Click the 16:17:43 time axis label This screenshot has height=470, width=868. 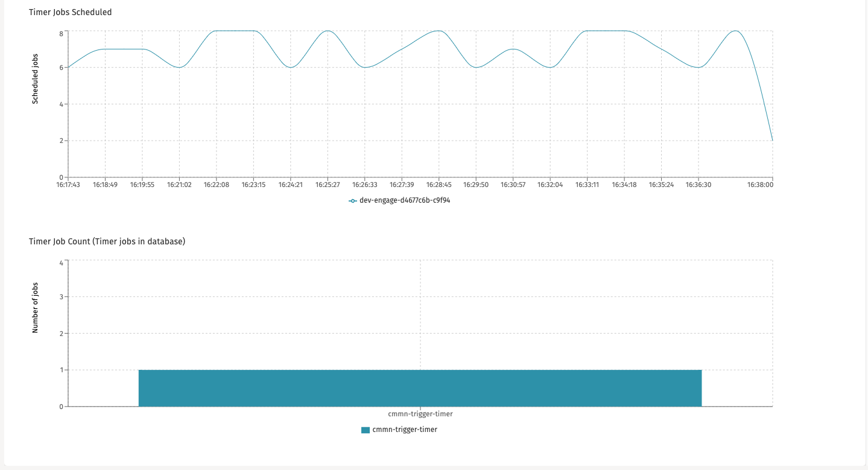pos(68,185)
